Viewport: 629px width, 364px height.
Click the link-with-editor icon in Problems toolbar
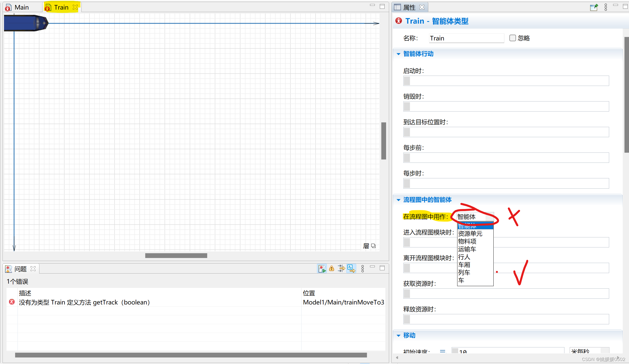[x=351, y=268]
